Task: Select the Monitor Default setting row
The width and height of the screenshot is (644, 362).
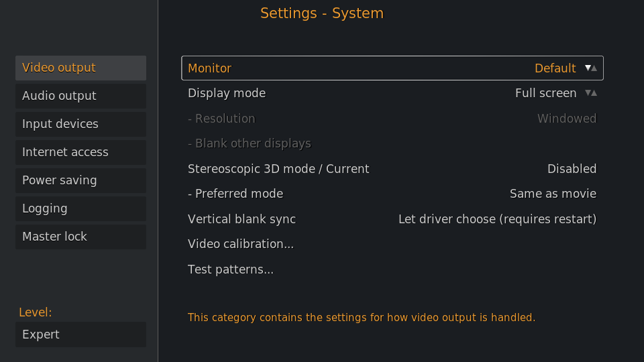Action: 392,68
